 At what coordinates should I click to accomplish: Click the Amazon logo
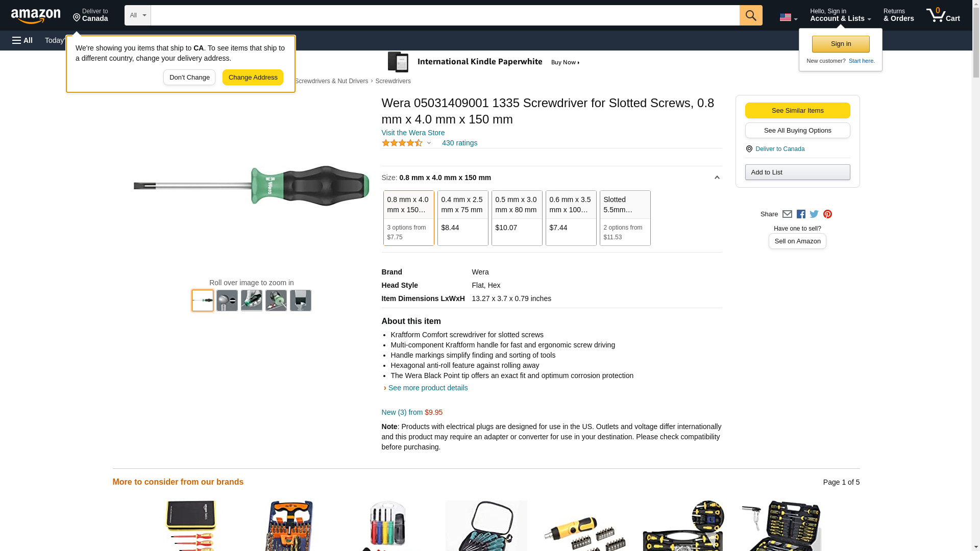point(36,16)
